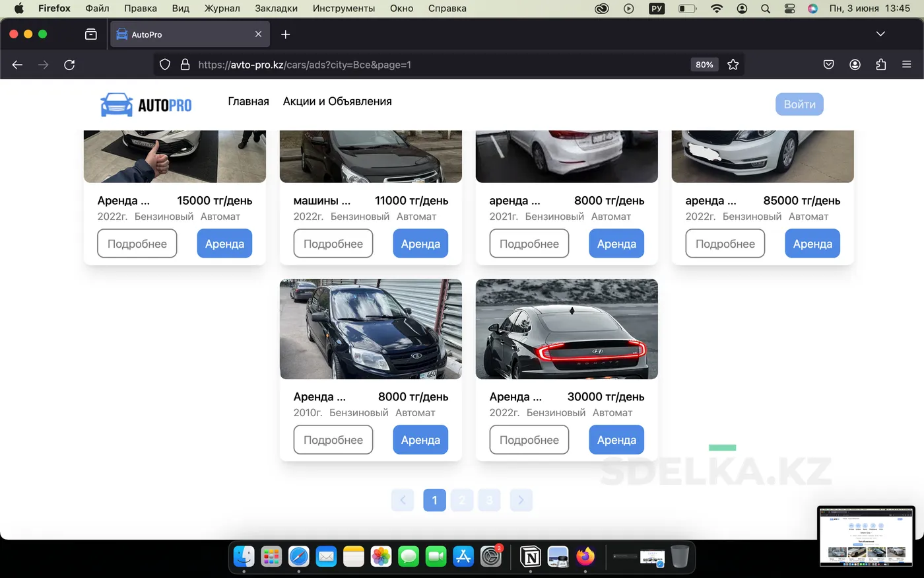Open the tracking protection shield icon
Screen dimensions: 924x578
click(165, 65)
